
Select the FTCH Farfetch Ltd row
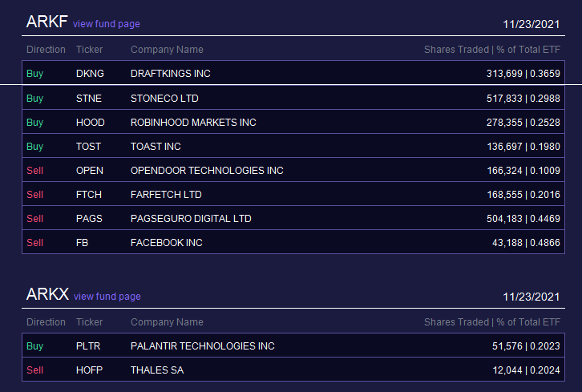point(293,195)
